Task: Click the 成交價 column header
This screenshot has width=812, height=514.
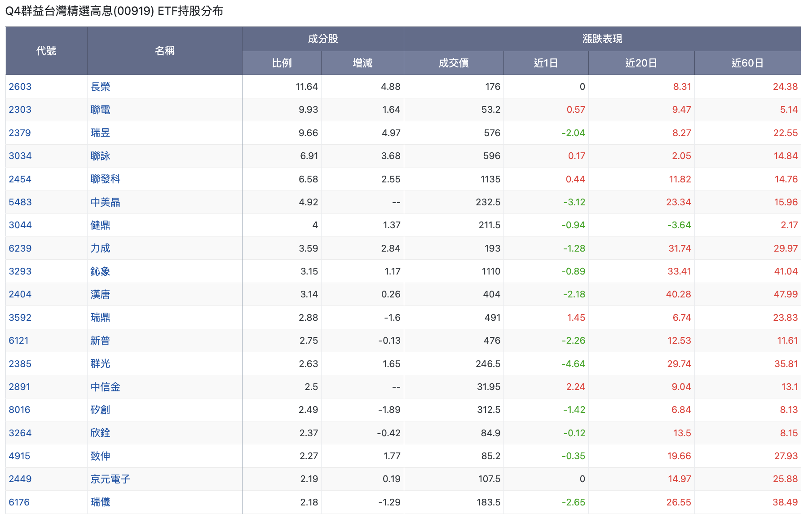Action: pos(453,63)
